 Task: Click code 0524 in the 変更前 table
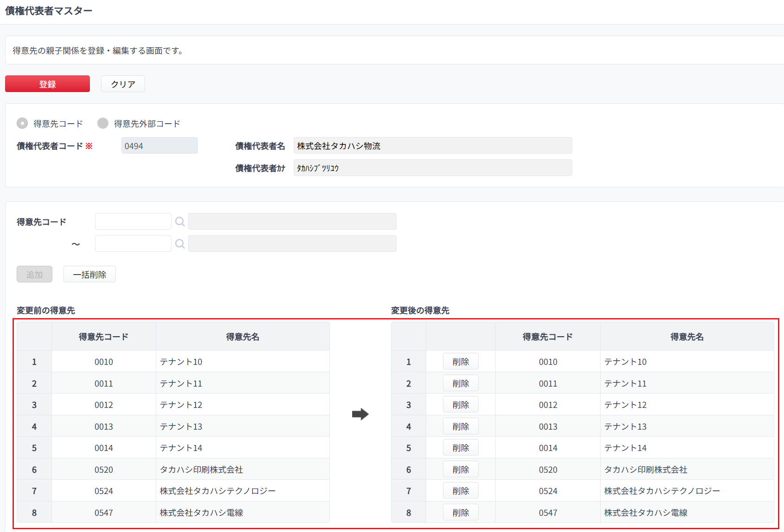(104, 491)
